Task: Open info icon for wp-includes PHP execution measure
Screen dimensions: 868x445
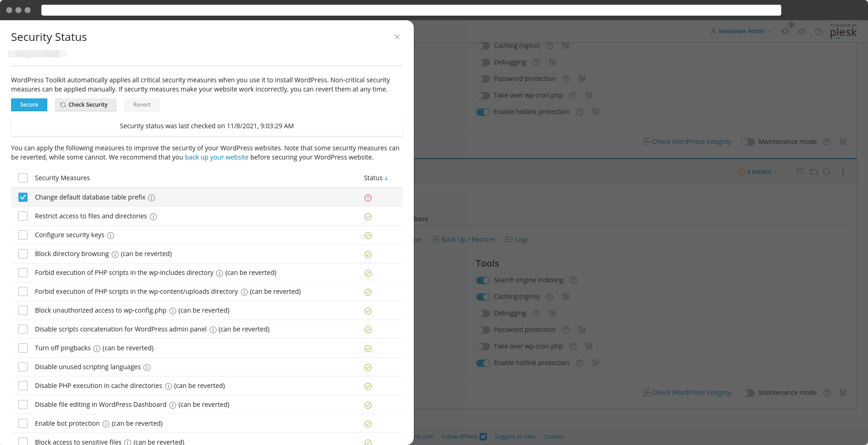Action: [219, 273]
